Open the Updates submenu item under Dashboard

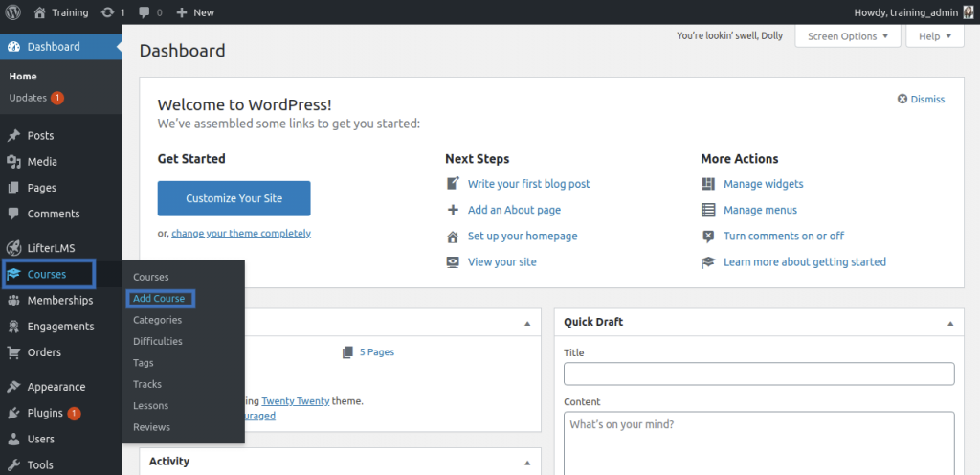(37, 98)
